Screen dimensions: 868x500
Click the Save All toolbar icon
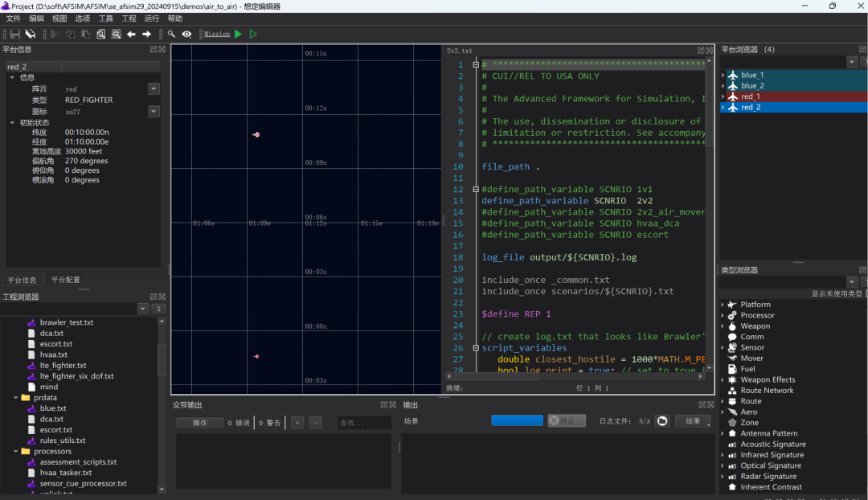pos(31,35)
